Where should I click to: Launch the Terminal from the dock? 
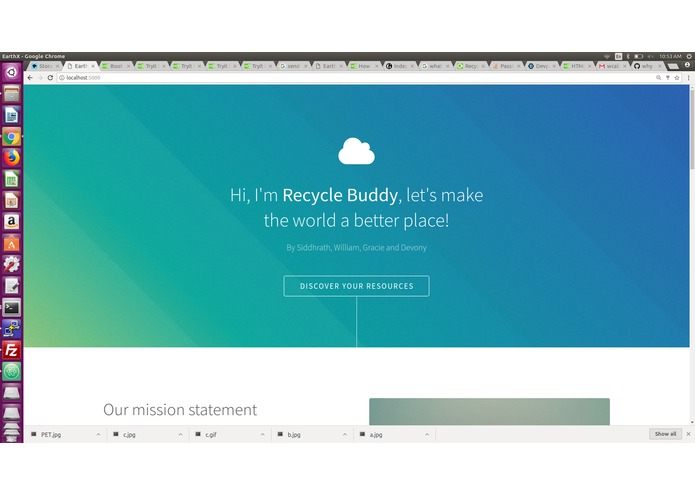pyautogui.click(x=12, y=307)
